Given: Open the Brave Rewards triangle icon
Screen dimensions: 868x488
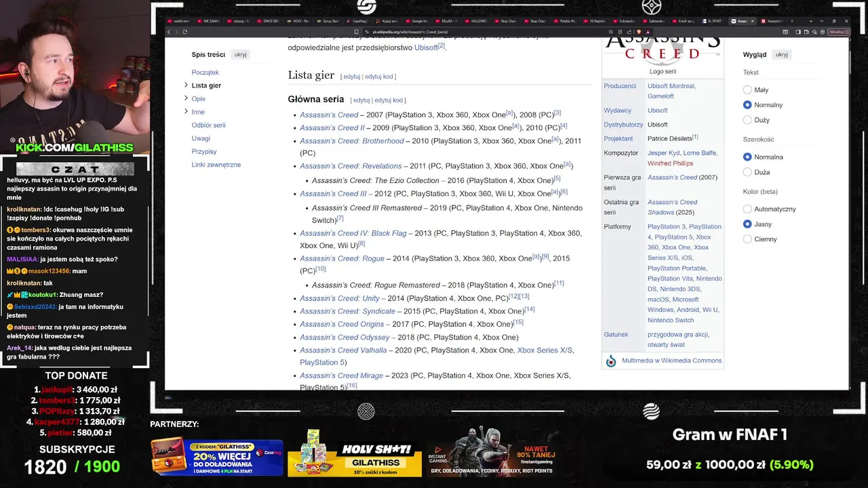Looking at the screenshot, I should click(x=648, y=32).
